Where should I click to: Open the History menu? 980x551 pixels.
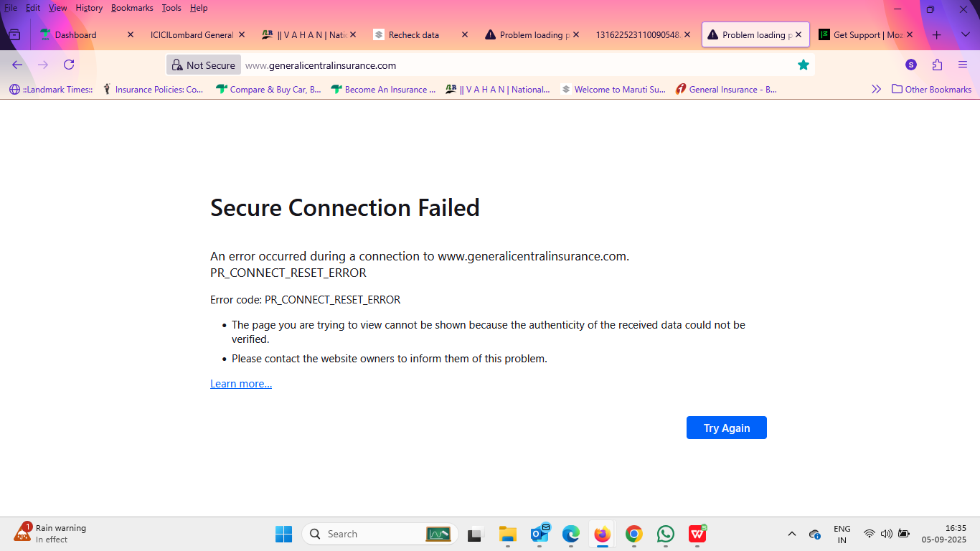click(x=89, y=8)
